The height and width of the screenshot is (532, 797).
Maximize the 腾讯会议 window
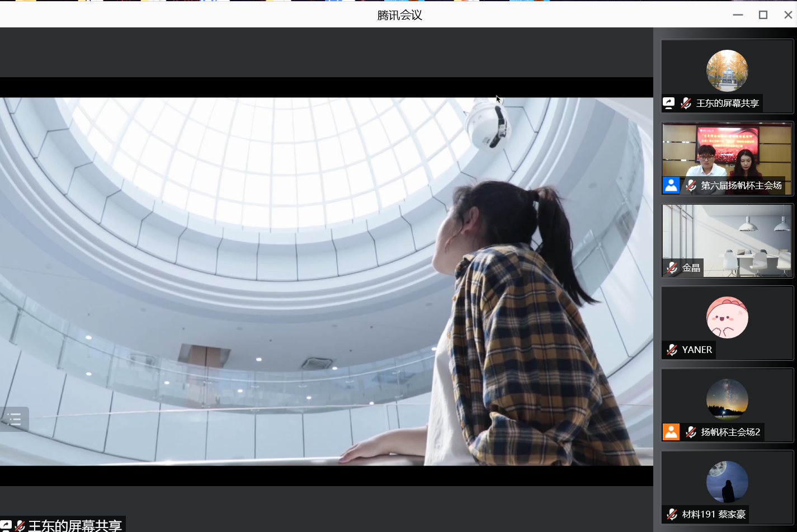[763, 15]
